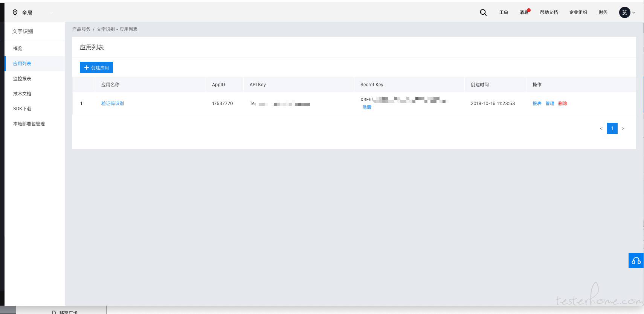Open 报表 for 验证码识别 row
Image resolution: width=644 pixels, height=314 pixels.
pyautogui.click(x=537, y=104)
